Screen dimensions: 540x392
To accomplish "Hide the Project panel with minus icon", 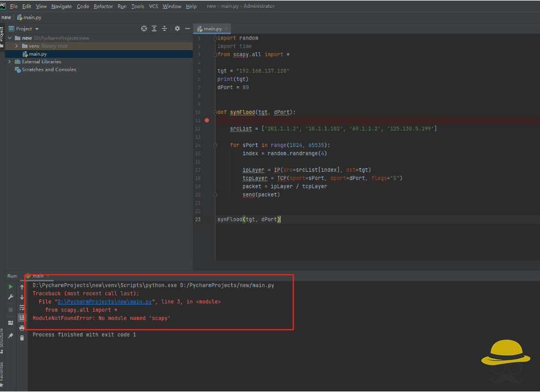I will point(187,29).
